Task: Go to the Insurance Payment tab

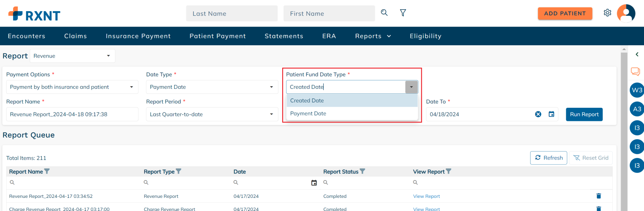Action: (x=138, y=36)
